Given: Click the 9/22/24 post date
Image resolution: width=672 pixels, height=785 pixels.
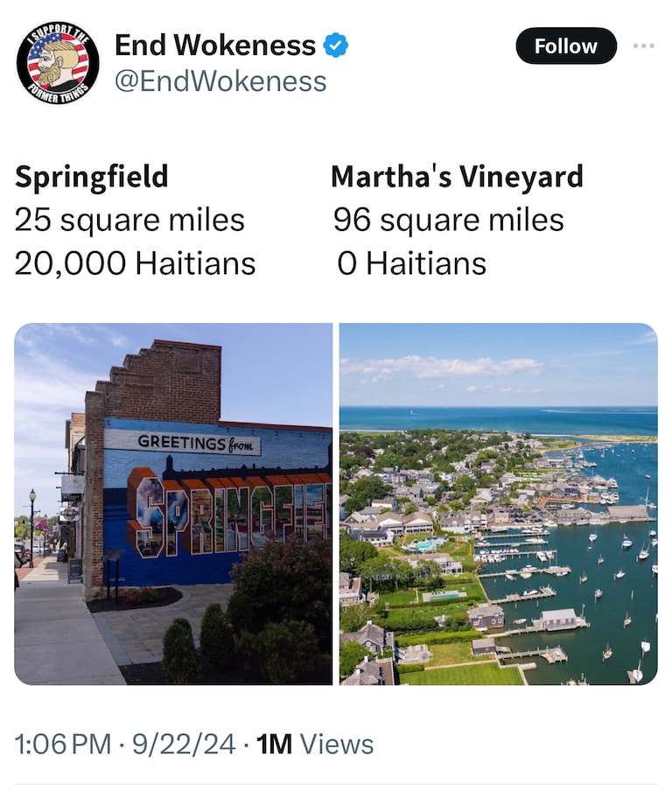Looking at the screenshot, I should click(x=183, y=744).
